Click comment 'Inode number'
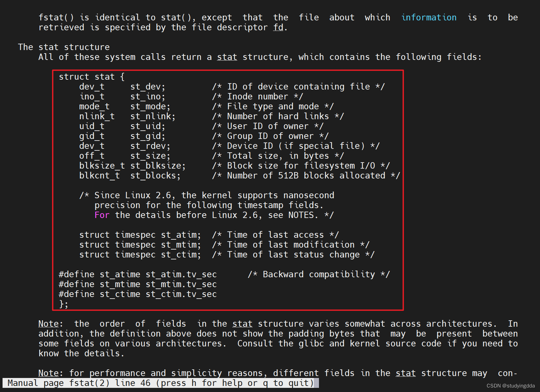The height and width of the screenshot is (392, 540). pyautogui.click(x=258, y=97)
